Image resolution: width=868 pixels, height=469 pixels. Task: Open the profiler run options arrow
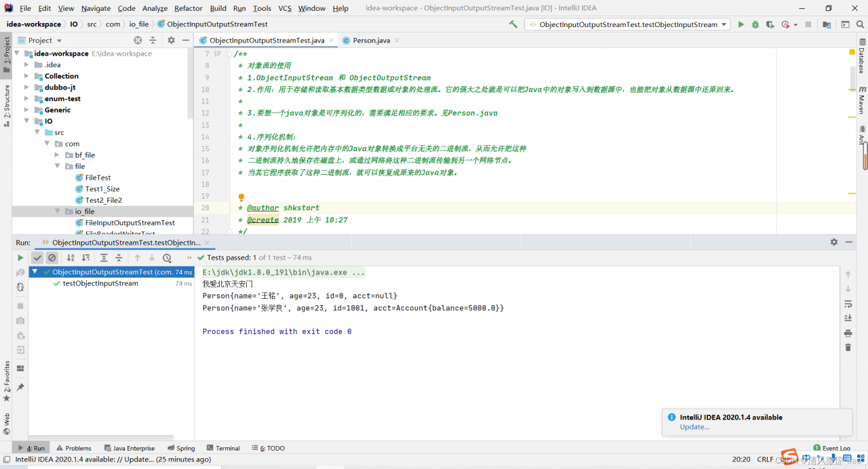click(794, 24)
